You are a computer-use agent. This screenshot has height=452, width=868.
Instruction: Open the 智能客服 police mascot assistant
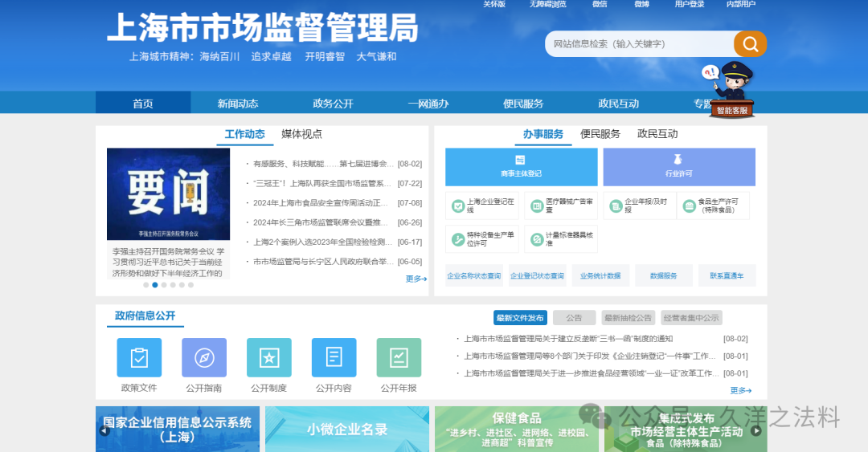click(732, 90)
